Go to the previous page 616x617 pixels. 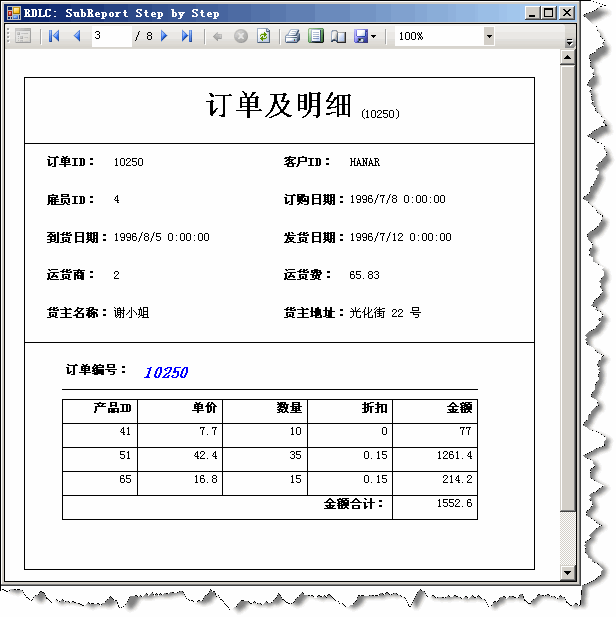[77, 36]
